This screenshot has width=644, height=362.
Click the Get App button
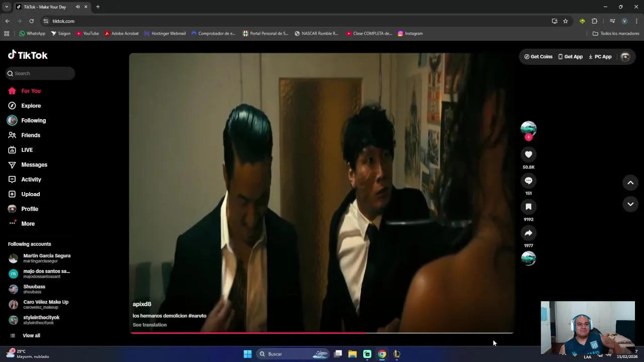(x=570, y=57)
